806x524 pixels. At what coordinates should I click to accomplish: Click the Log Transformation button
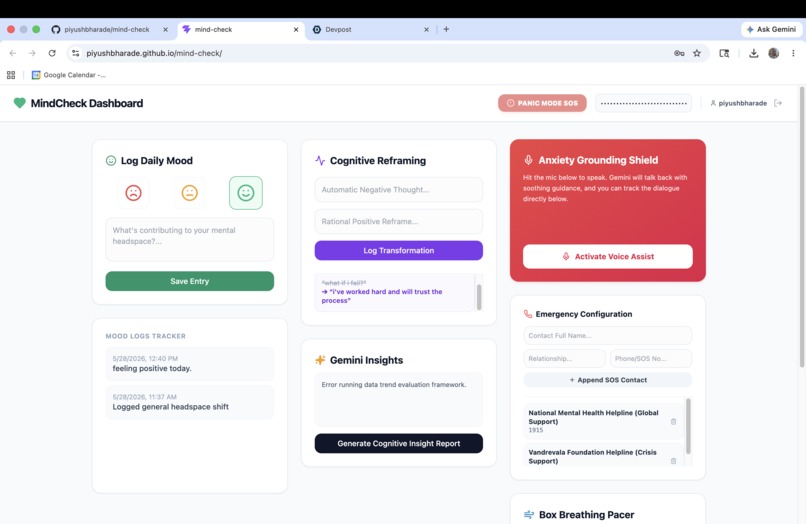tap(399, 250)
